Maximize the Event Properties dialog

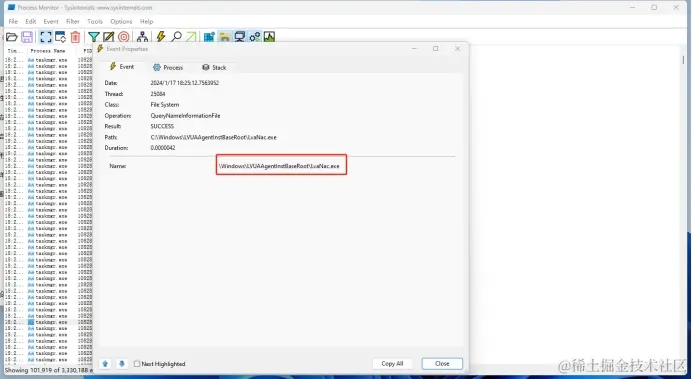(436, 49)
